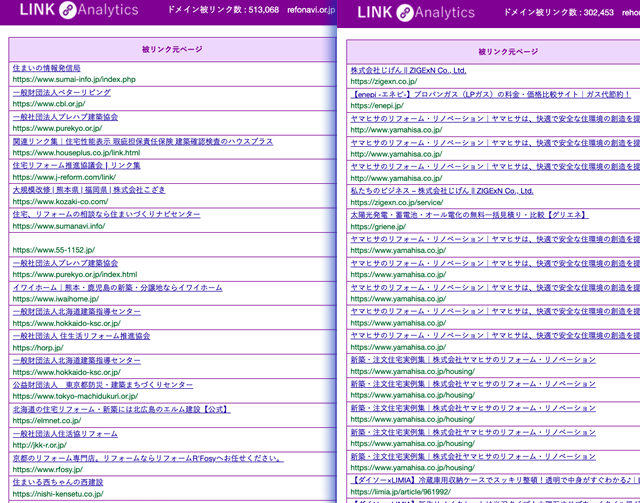Image resolution: width=640 pixels, height=503 pixels.
Task: Click the URL https://www.55-1152.jp/
Action: (x=54, y=250)
